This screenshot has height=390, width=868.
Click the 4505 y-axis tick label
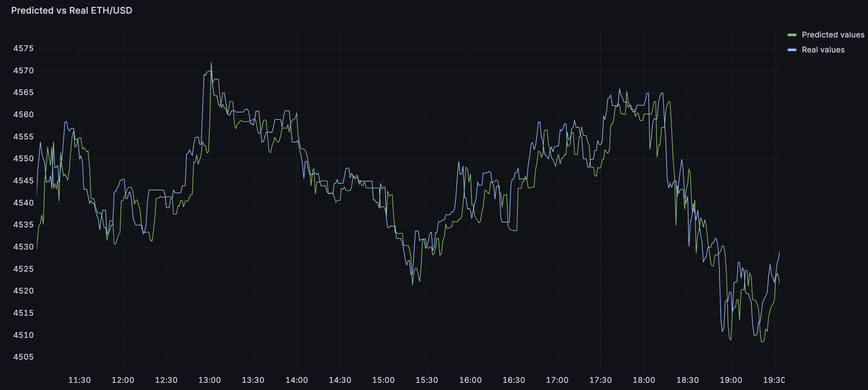pyautogui.click(x=23, y=357)
